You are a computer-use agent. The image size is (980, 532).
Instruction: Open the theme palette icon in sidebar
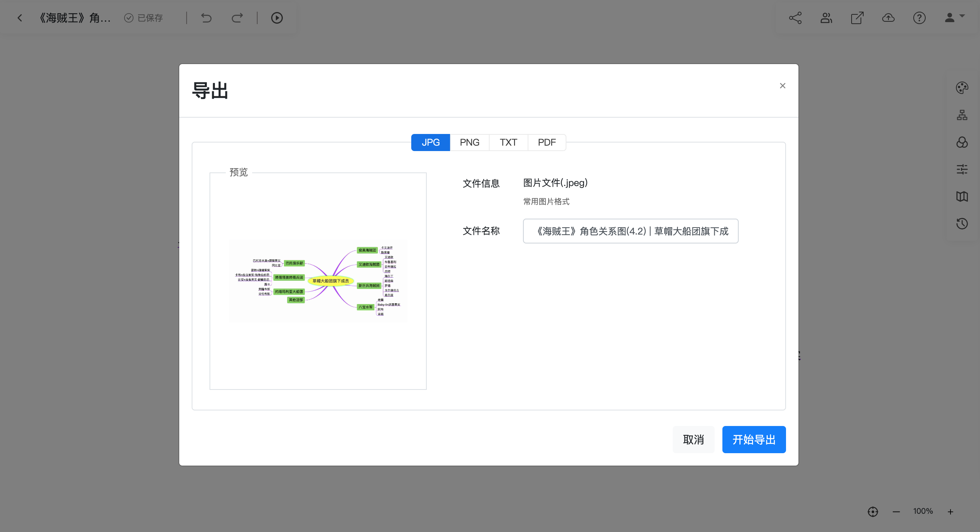pyautogui.click(x=962, y=88)
